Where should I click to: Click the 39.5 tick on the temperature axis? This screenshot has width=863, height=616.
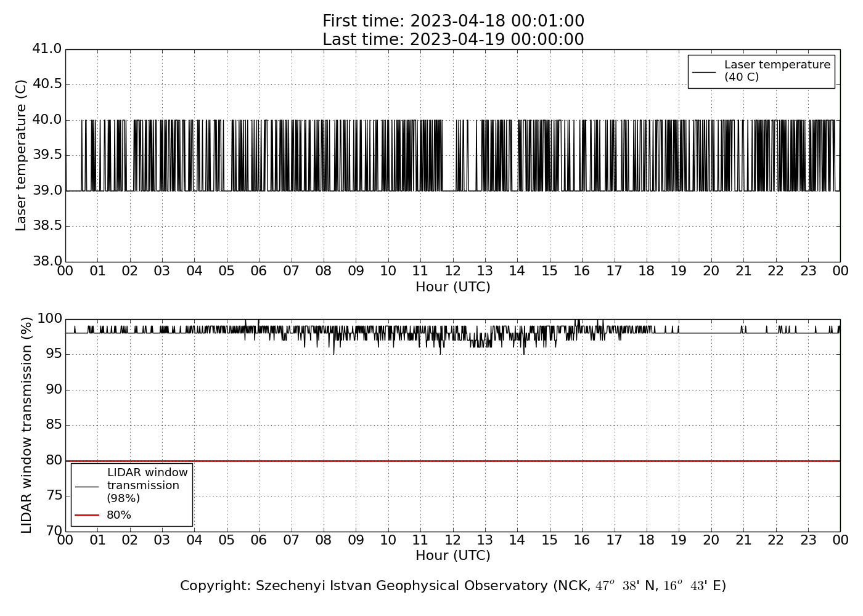(x=47, y=155)
